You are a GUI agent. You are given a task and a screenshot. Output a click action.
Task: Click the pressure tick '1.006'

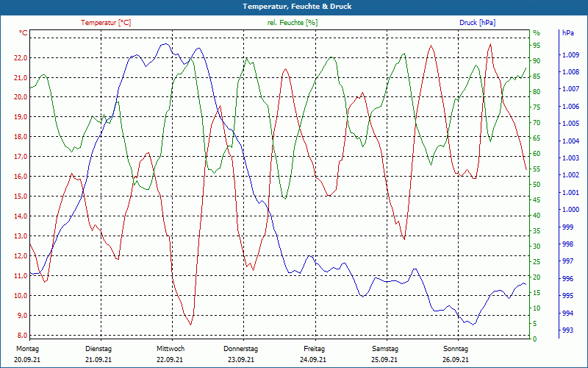571,107
